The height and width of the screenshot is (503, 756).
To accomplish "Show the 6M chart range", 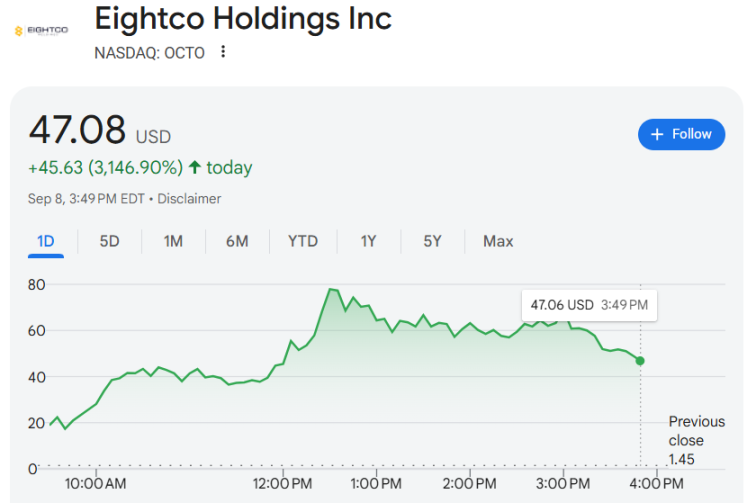I will coord(237,241).
